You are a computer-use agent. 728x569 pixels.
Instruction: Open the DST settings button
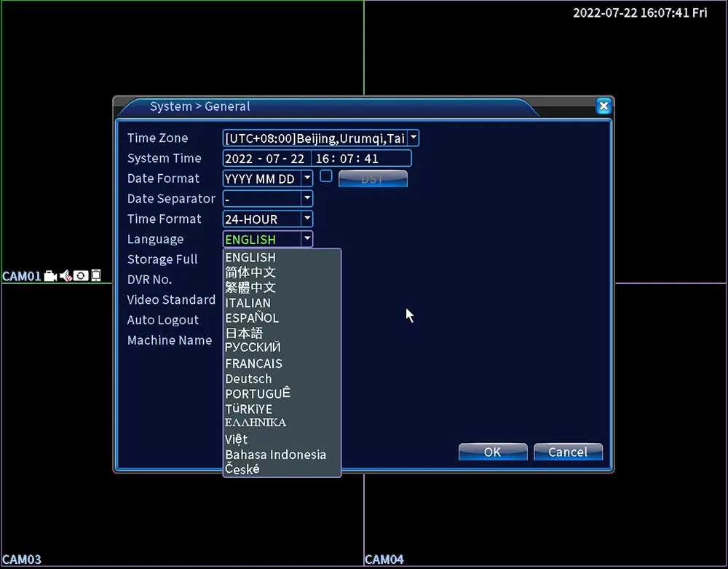[x=373, y=178]
